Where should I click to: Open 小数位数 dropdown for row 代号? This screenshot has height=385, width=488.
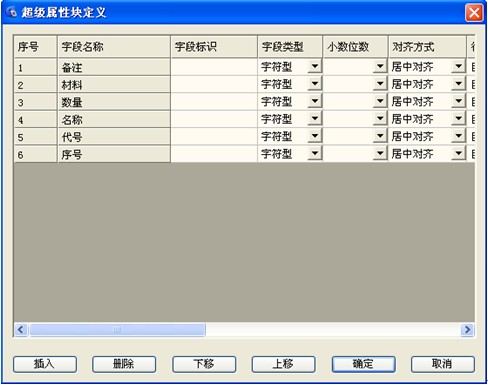(x=380, y=136)
